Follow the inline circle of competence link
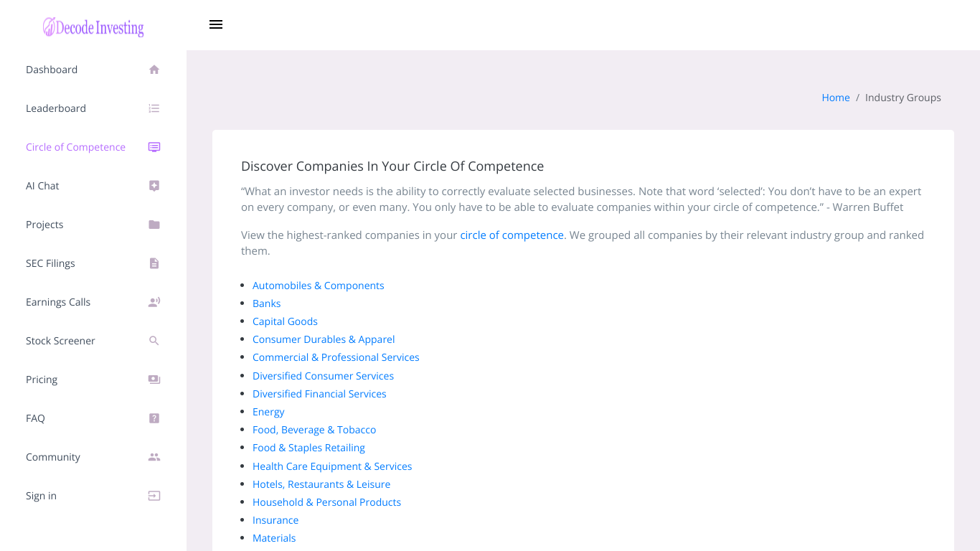 512,235
